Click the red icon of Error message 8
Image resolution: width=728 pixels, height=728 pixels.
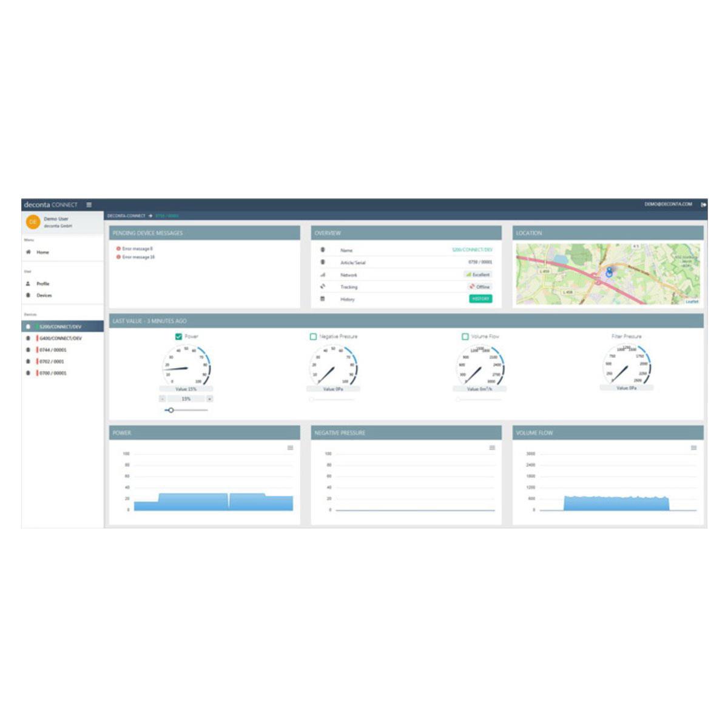(118, 249)
